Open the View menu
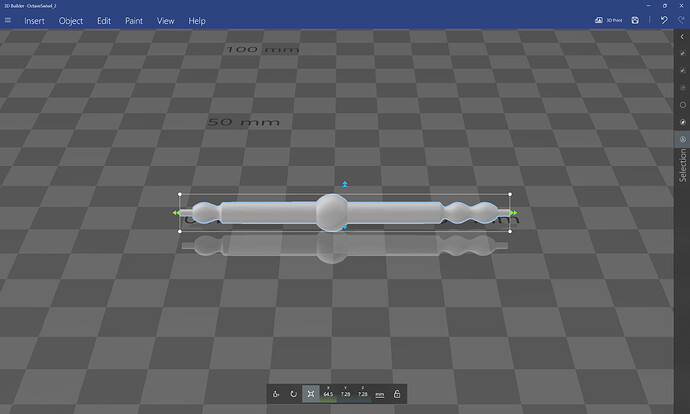This screenshot has width=690, height=414. tap(165, 21)
